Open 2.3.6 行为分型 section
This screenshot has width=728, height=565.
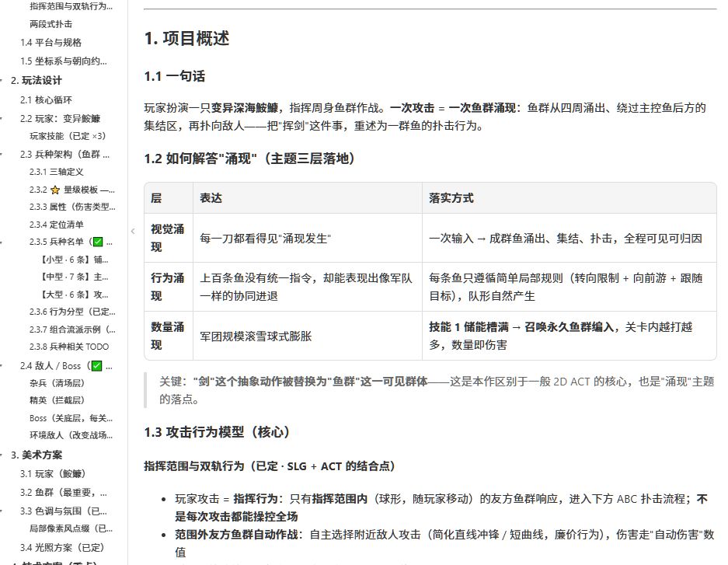tap(72, 312)
